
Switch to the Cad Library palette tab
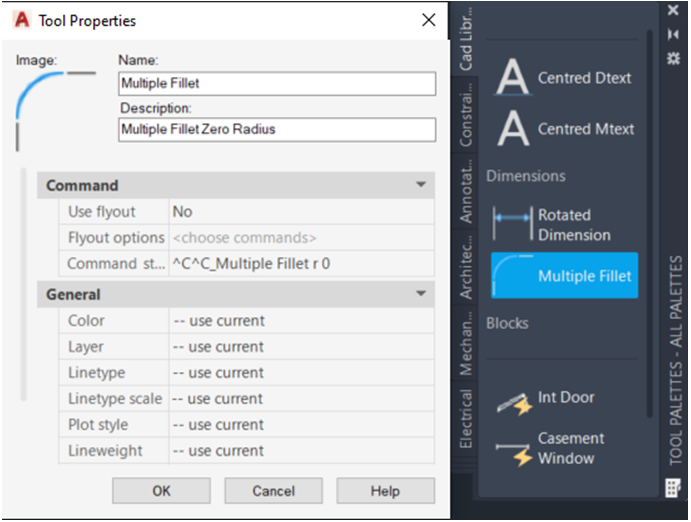467,38
